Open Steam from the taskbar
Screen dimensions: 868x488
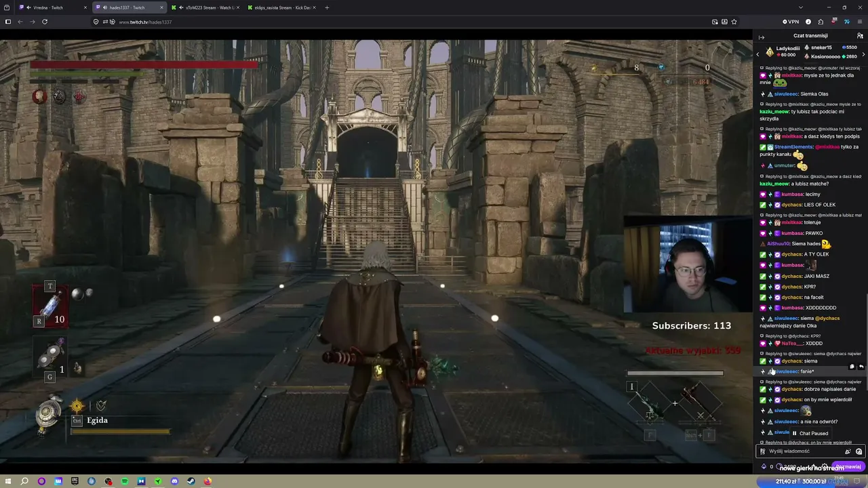(191, 481)
